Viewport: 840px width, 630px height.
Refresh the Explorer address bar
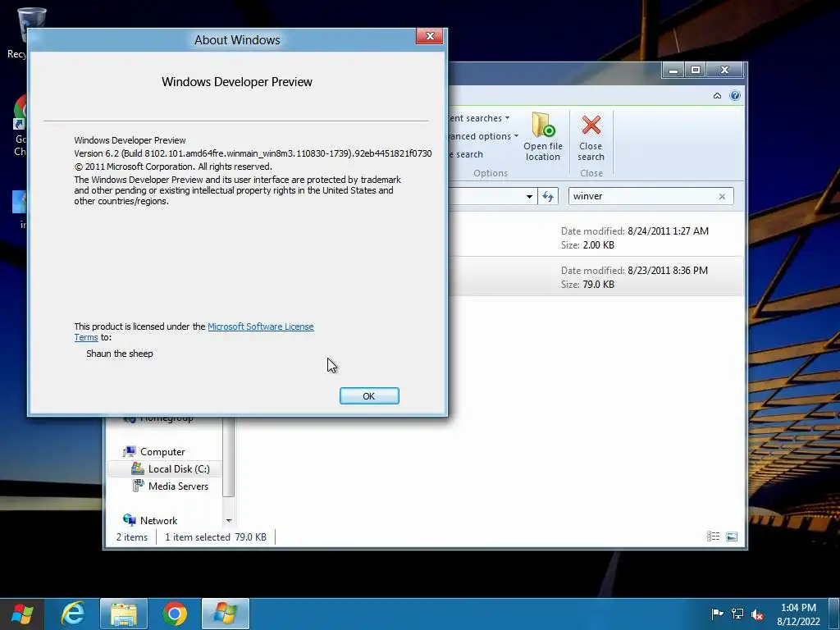coord(547,196)
